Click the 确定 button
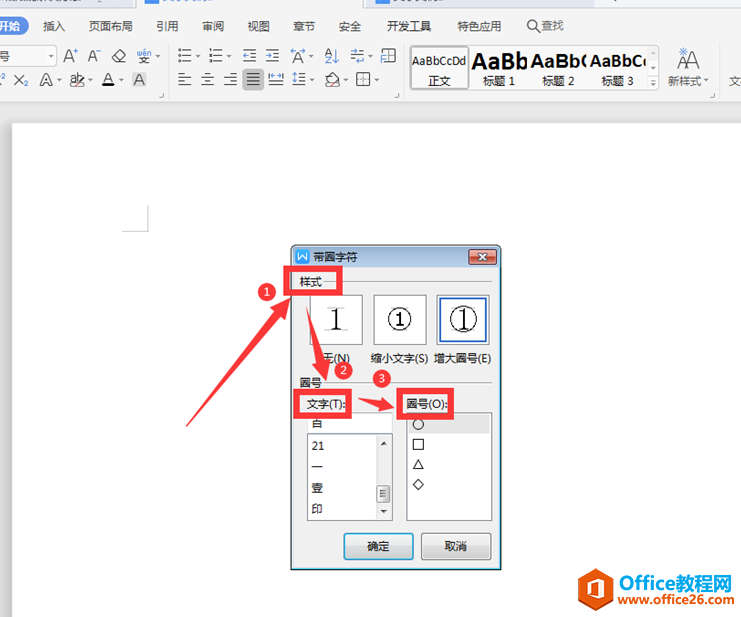The width and height of the screenshot is (741, 617). coord(378,546)
